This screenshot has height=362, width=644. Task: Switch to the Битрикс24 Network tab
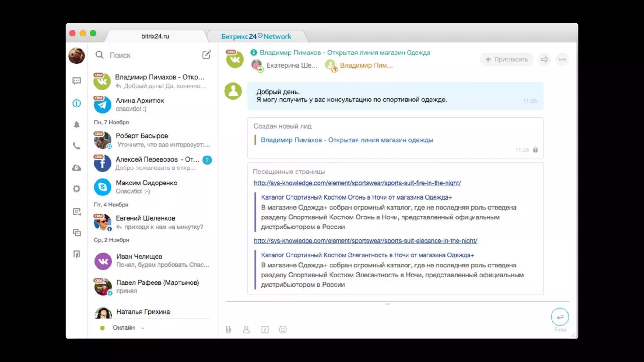pyautogui.click(x=256, y=36)
